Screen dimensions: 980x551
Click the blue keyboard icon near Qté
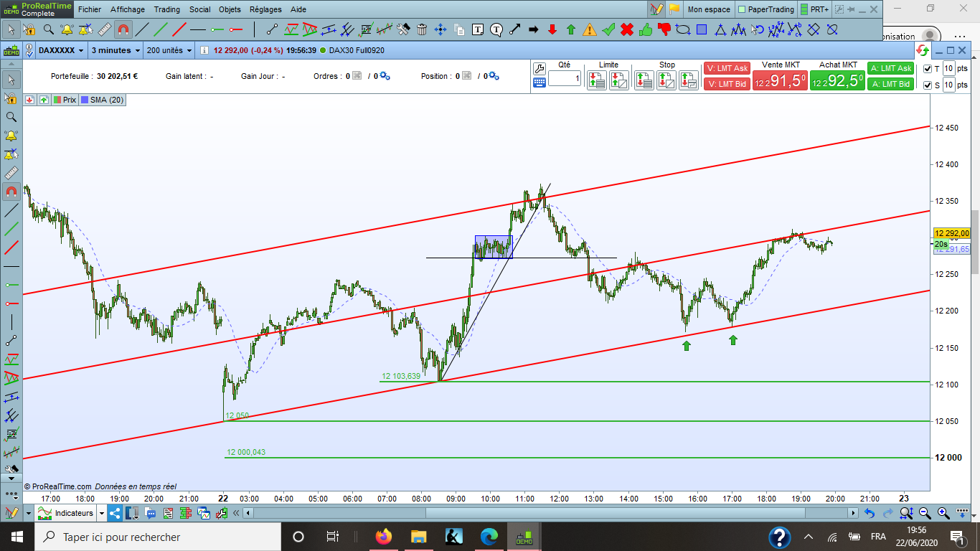tap(540, 83)
